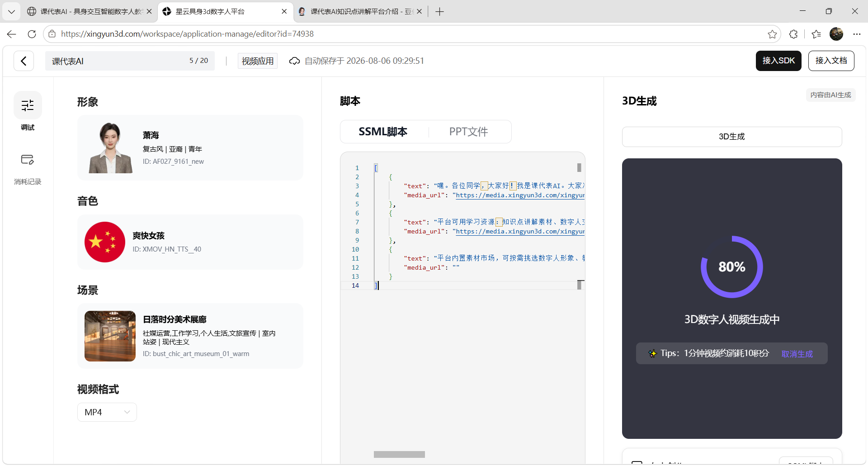Click the horizontal scrollbar in script editor
The height and width of the screenshot is (466, 868).
[x=399, y=454]
